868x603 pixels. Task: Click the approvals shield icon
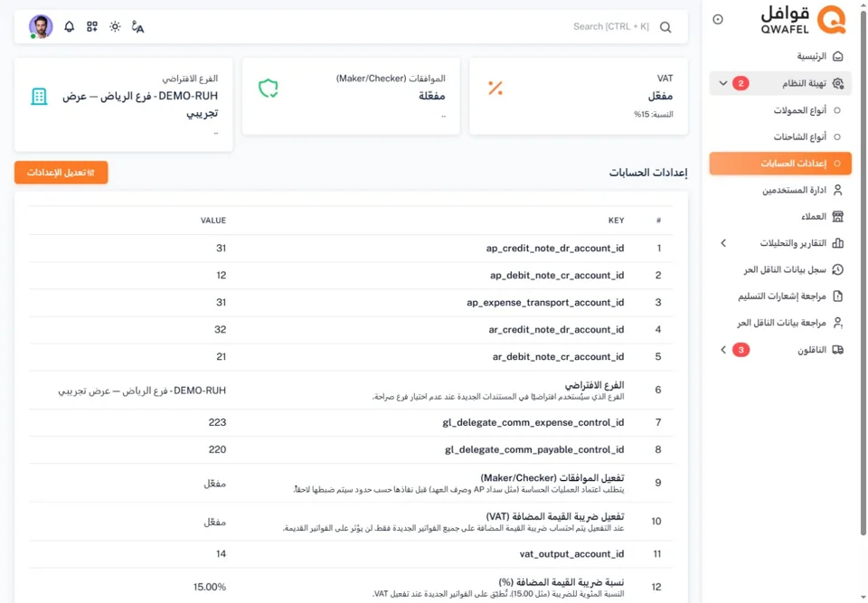(268, 88)
